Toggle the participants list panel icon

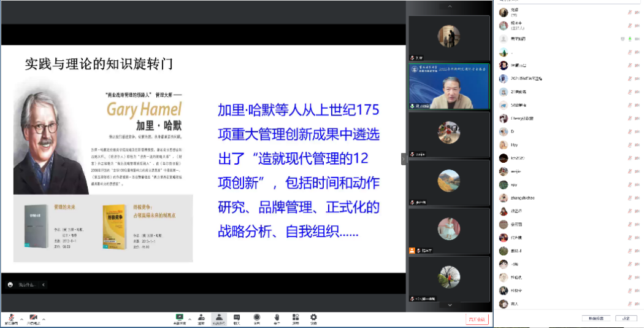coord(219,318)
